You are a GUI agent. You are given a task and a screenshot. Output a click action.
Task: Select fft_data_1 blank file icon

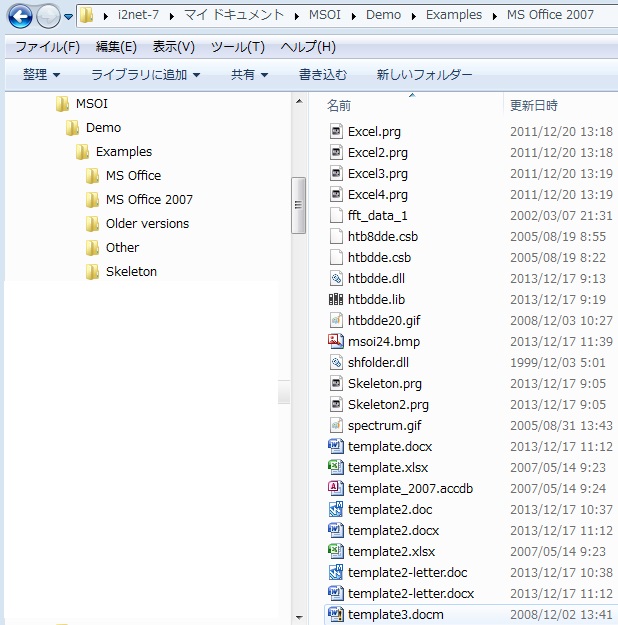tap(336, 215)
